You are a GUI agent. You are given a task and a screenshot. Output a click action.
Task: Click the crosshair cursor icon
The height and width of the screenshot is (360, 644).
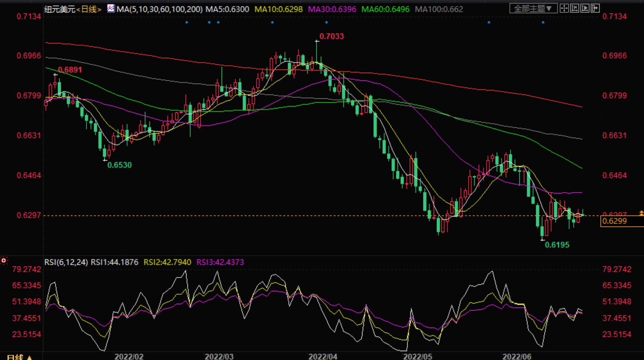[564, 8]
